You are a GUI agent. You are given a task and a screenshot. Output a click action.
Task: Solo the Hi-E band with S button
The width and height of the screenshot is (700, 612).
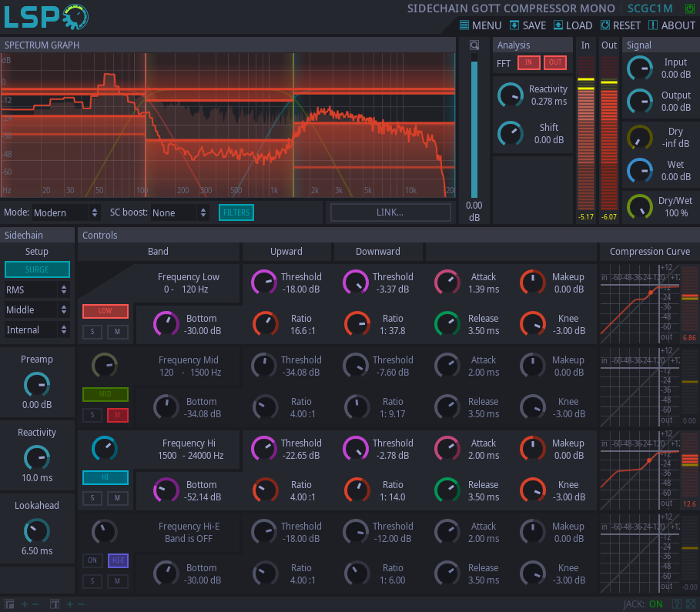tap(92, 580)
